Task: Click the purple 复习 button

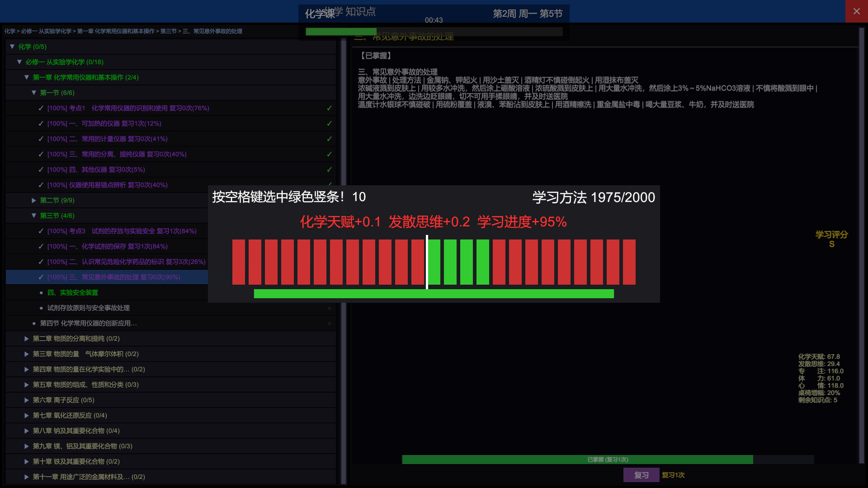Action: point(641,475)
